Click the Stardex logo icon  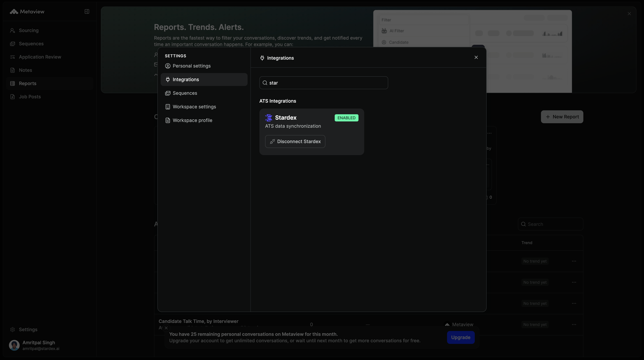pos(269,118)
